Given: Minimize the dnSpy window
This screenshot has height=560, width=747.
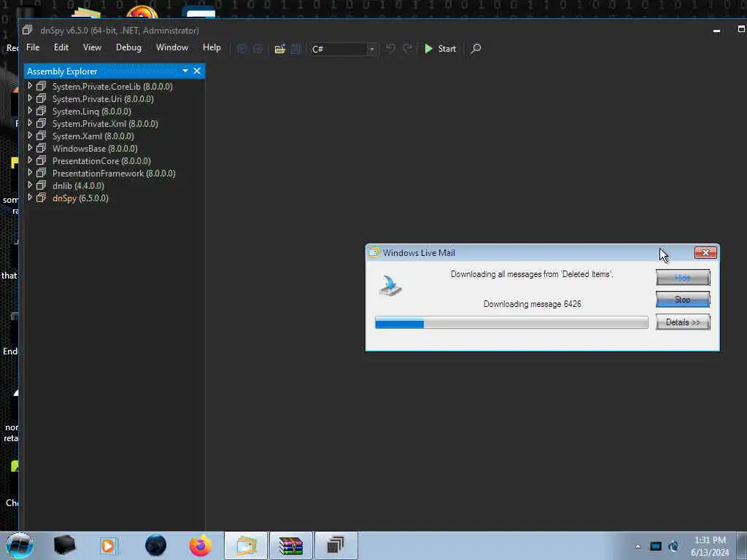Looking at the screenshot, I should pyautogui.click(x=716, y=31).
